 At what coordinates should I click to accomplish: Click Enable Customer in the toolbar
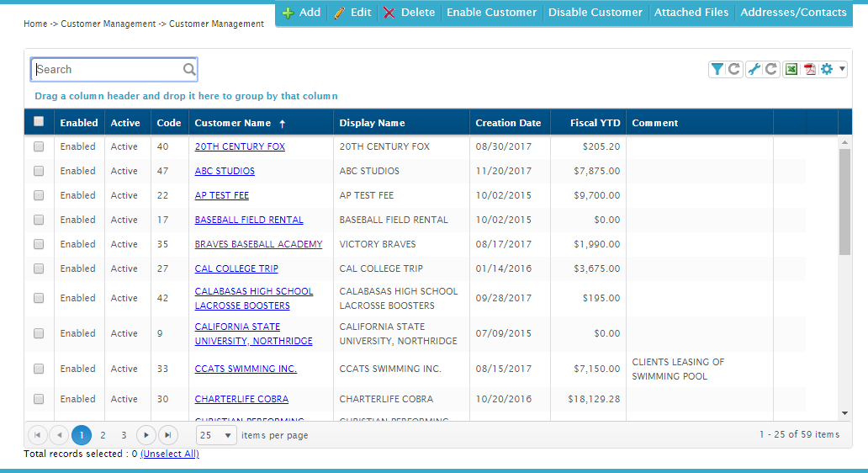[x=491, y=12]
